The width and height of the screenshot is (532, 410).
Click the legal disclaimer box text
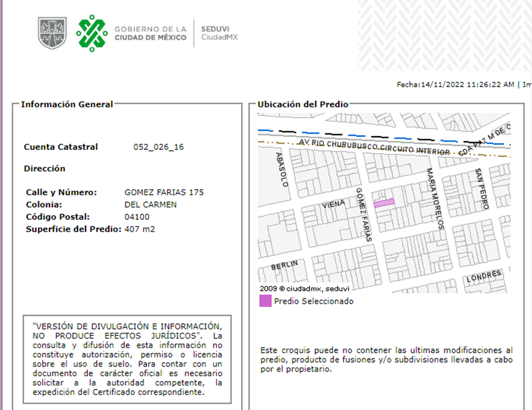pos(127,359)
